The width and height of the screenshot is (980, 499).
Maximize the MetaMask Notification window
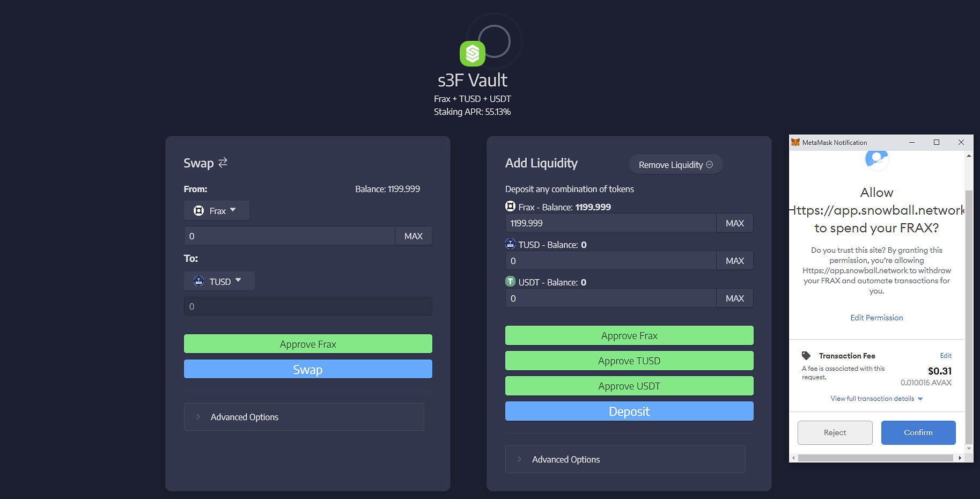pos(937,142)
